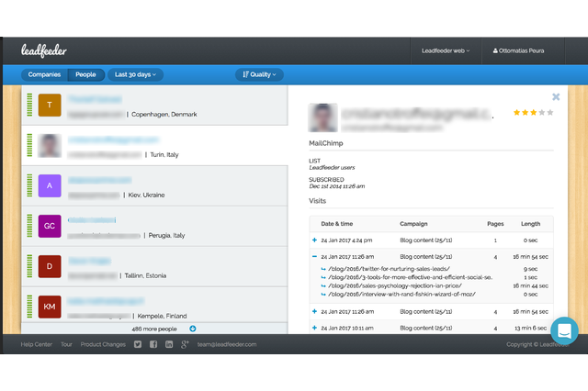Click the Dec 1st 2014 subscribed date
The width and height of the screenshot is (588, 391).
tap(337, 186)
